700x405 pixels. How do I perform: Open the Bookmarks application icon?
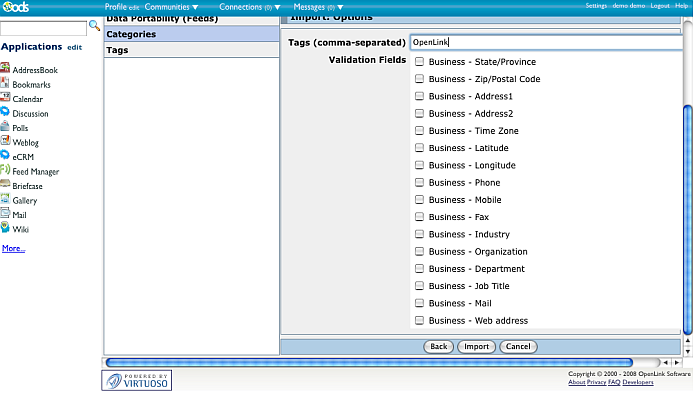6,84
